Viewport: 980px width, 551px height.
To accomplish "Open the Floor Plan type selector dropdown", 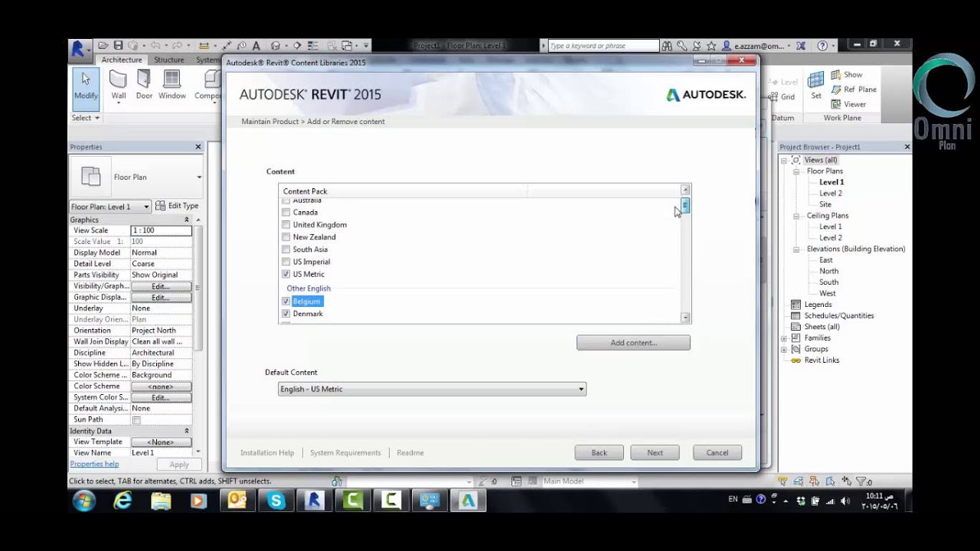I will click(199, 177).
